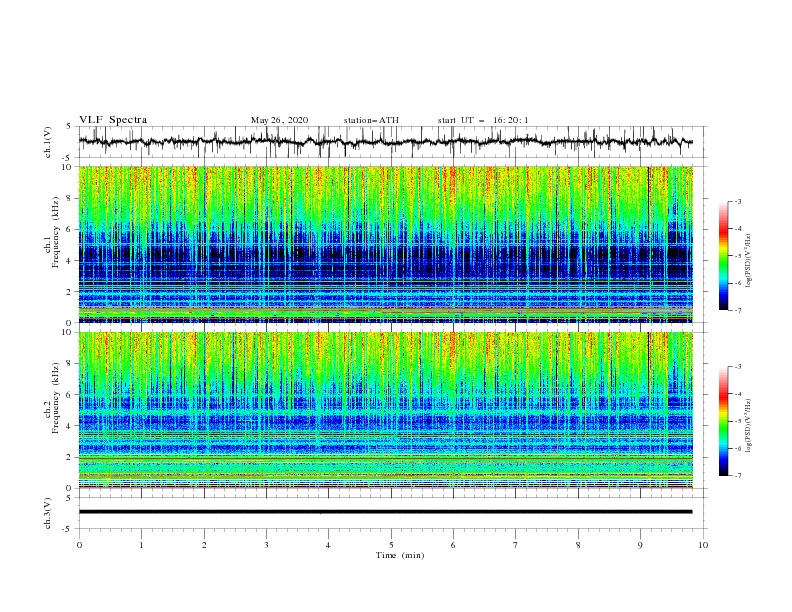Click the "-5" tick on the ch.1(V) axis
Image resolution: width=792 pixels, height=612 pixels.
click(x=68, y=158)
